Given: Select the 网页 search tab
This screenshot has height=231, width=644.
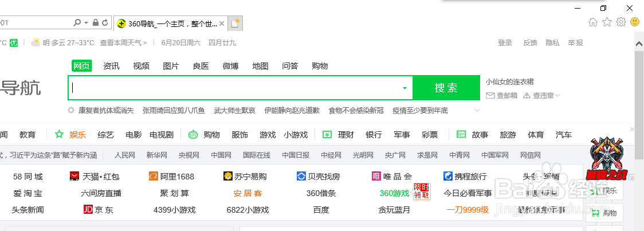Looking at the screenshot, I should 81,66.
